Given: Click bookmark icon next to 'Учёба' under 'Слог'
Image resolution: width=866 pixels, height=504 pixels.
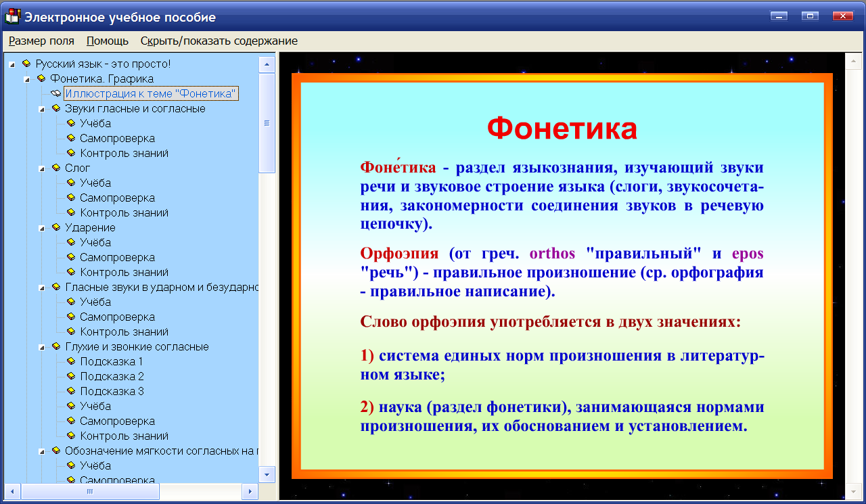Looking at the screenshot, I should click(x=71, y=183).
